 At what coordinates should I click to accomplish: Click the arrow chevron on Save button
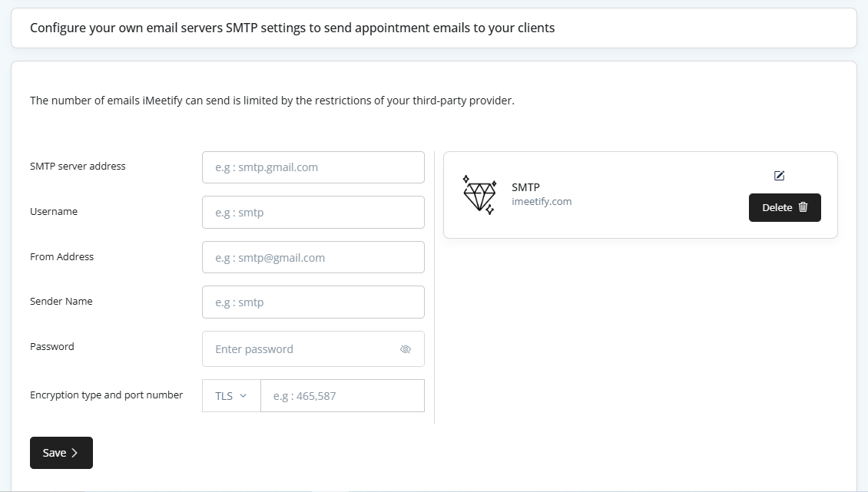point(75,453)
